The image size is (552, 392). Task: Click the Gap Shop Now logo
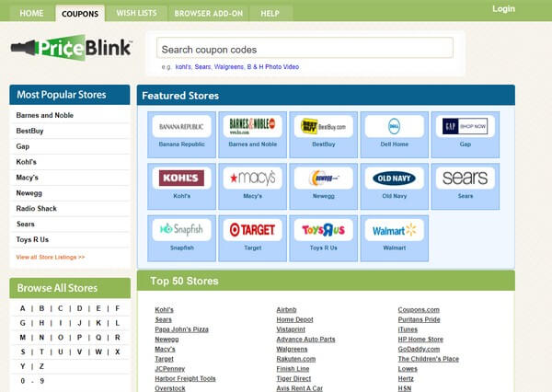click(465, 126)
